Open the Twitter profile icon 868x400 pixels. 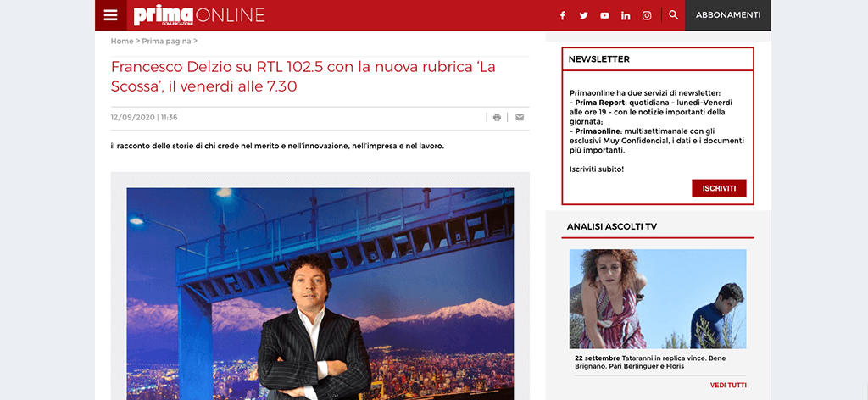point(583,15)
